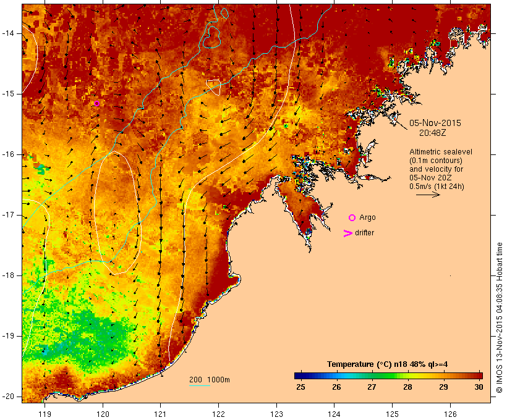Click the longitude axis label 122
This screenshot has height=420, width=507.
219,414
